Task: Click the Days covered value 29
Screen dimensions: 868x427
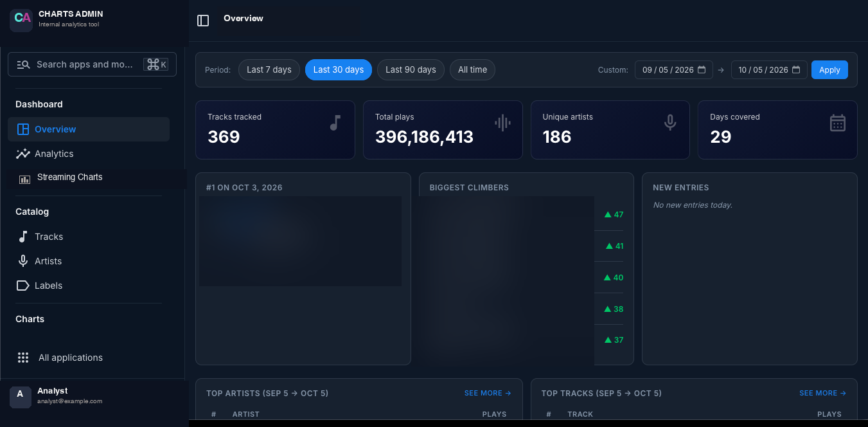Action: pyautogui.click(x=721, y=137)
